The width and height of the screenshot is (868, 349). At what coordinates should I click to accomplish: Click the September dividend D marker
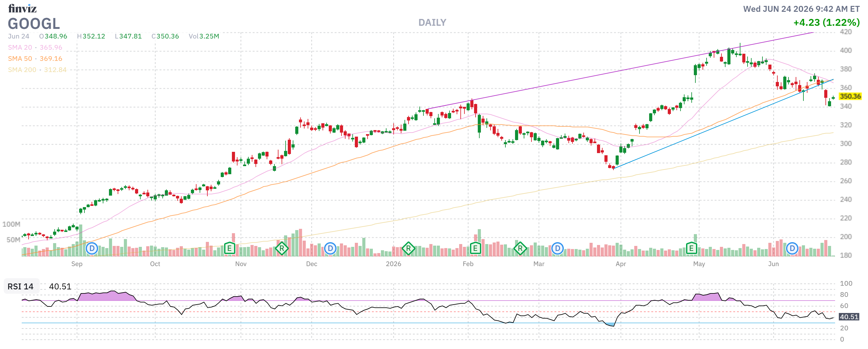coord(92,249)
